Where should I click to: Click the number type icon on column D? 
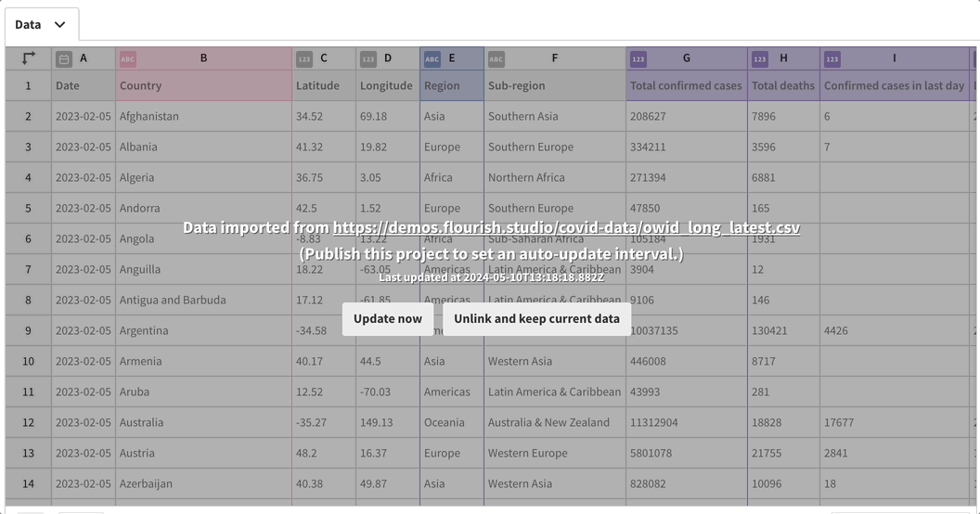(368, 59)
